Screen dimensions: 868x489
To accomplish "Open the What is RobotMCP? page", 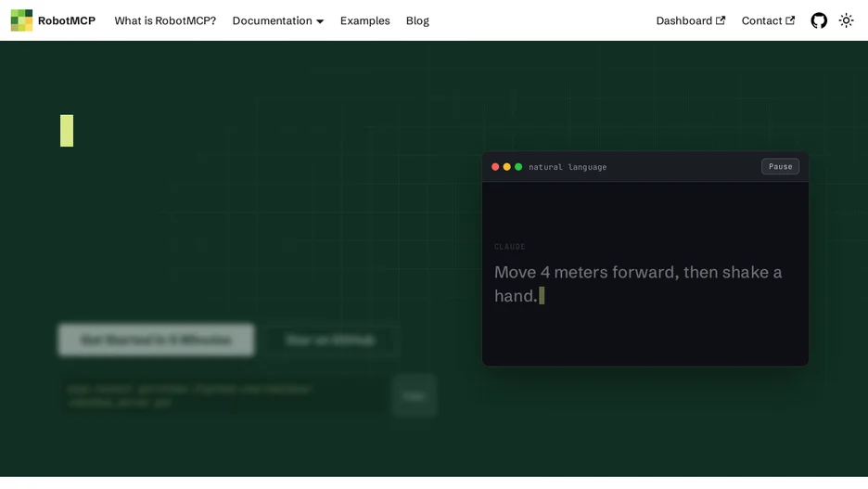I will [165, 20].
